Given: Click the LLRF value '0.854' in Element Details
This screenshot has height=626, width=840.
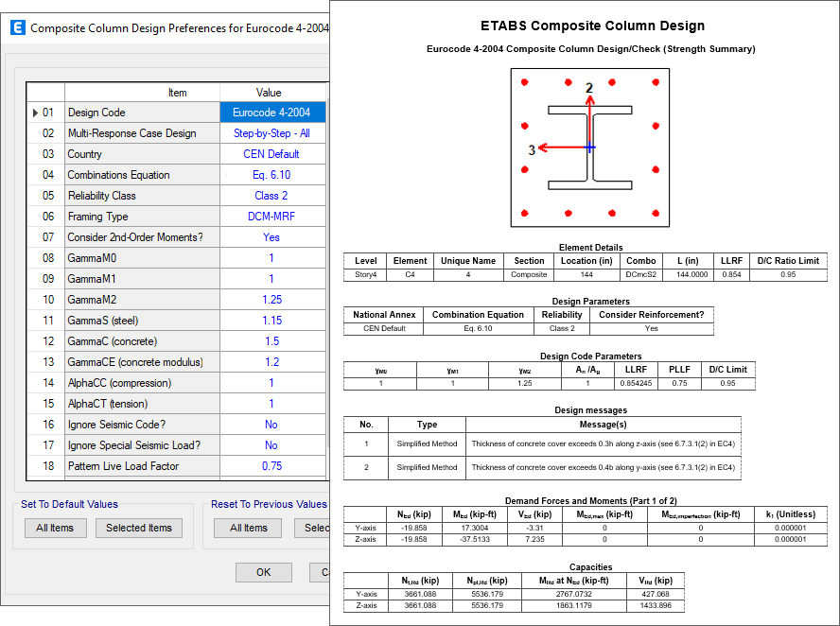Looking at the screenshot, I should (731, 275).
